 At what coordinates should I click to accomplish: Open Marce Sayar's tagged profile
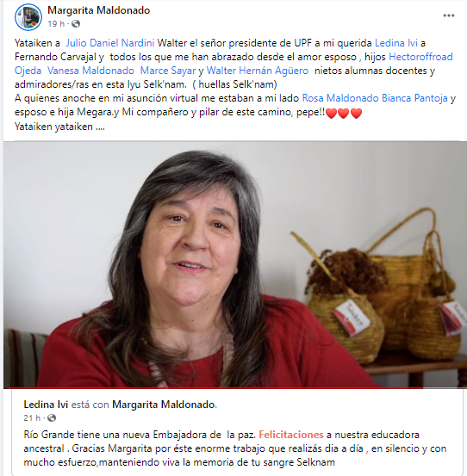[168, 71]
